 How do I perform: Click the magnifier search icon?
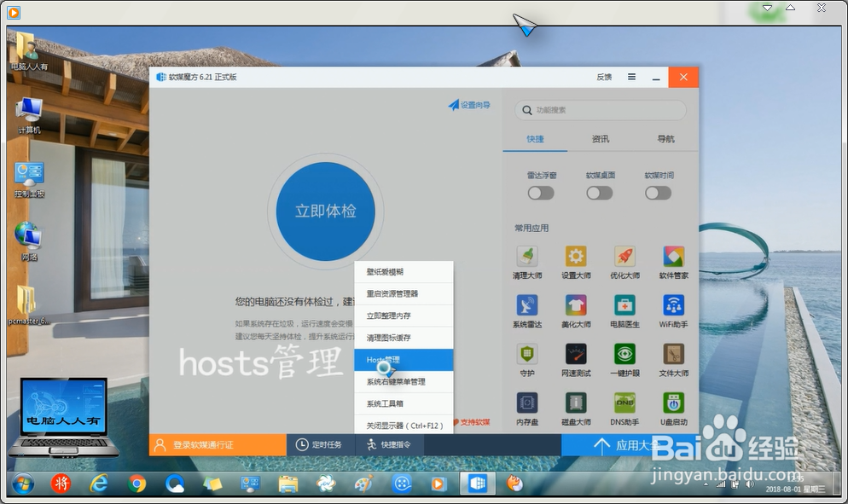[526, 110]
